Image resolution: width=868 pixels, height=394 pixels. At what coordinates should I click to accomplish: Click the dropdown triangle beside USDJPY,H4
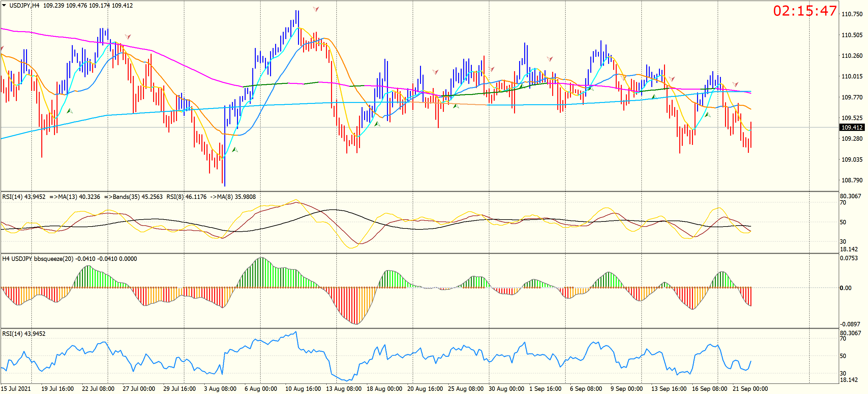tap(4, 5)
